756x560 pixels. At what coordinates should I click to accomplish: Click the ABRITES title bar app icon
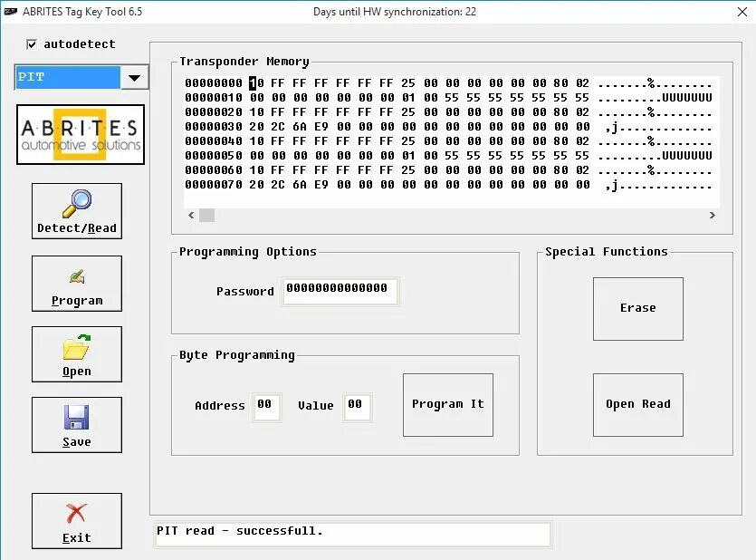pos(11,12)
